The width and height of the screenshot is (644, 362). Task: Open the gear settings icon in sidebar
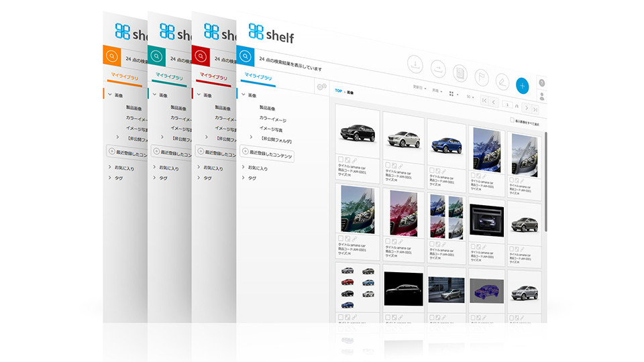pyautogui.click(x=321, y=87)
